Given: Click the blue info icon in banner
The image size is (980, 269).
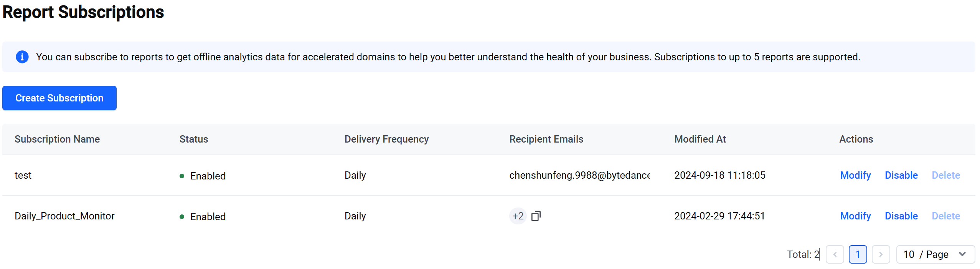Looking at the screenshot, I should [22, 57].
